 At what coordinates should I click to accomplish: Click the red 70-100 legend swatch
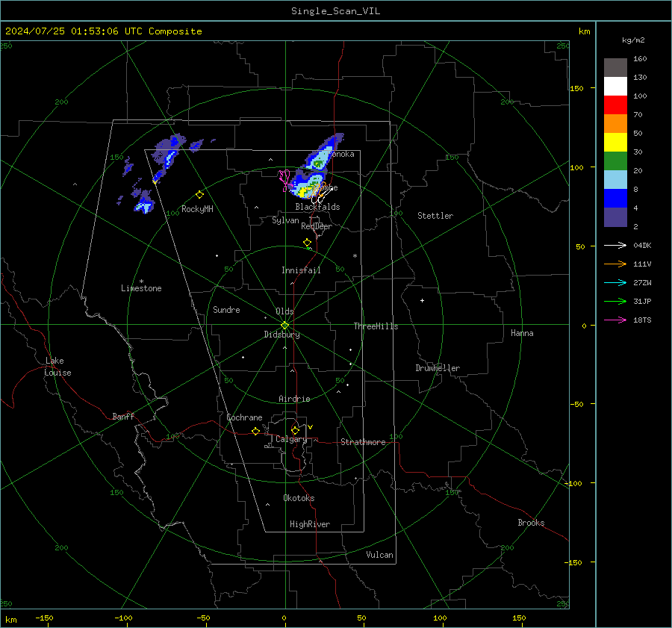point(615,105)
